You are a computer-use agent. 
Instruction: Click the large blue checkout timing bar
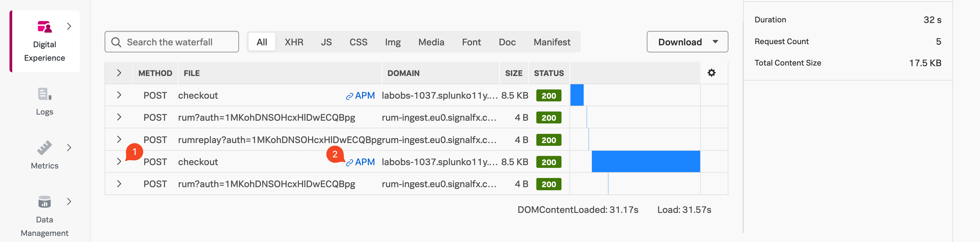[x=646, y=162]
